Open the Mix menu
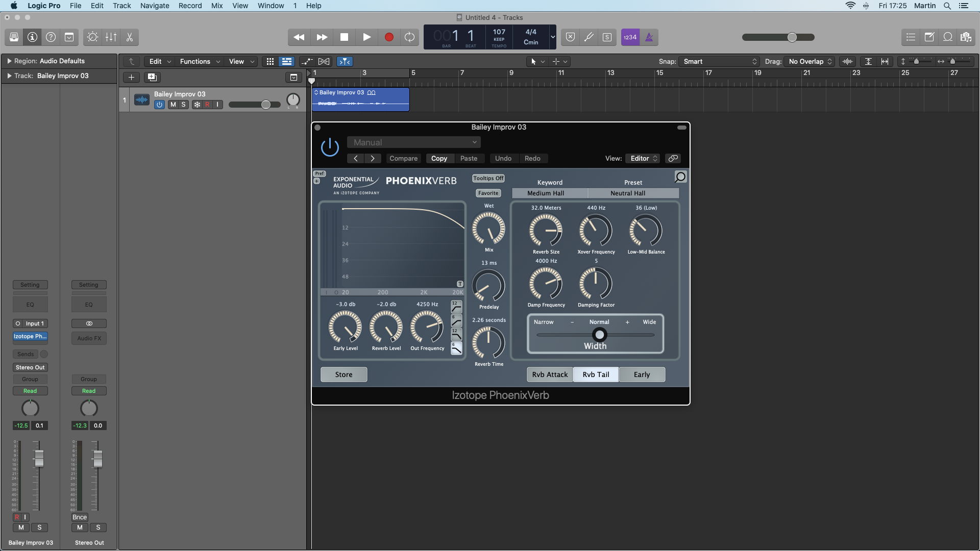 point(217,6)
